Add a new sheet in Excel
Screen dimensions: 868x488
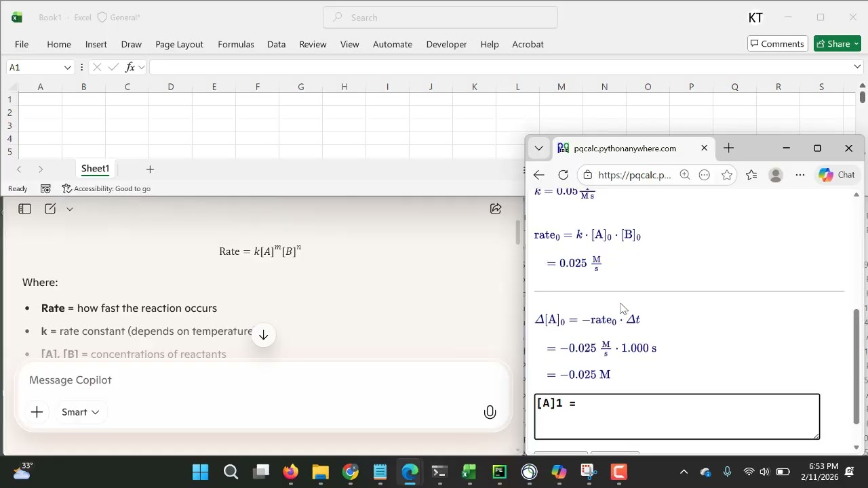pos(150,169)
